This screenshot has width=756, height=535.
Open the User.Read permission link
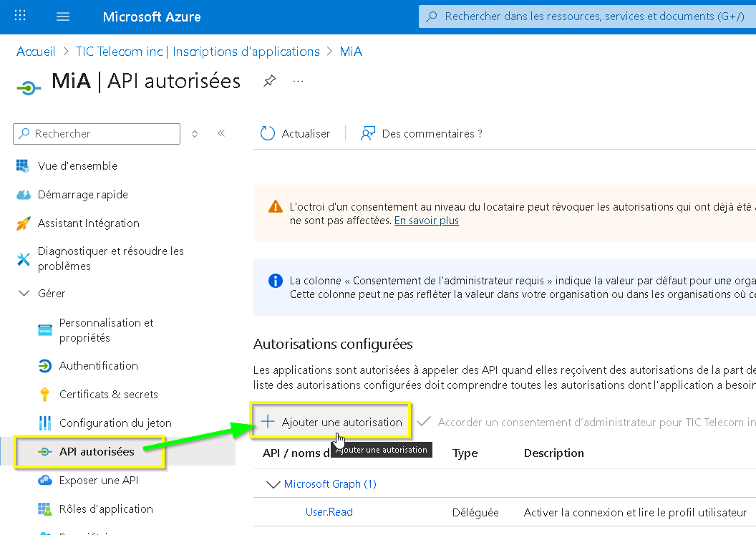[x=329, y=512]
